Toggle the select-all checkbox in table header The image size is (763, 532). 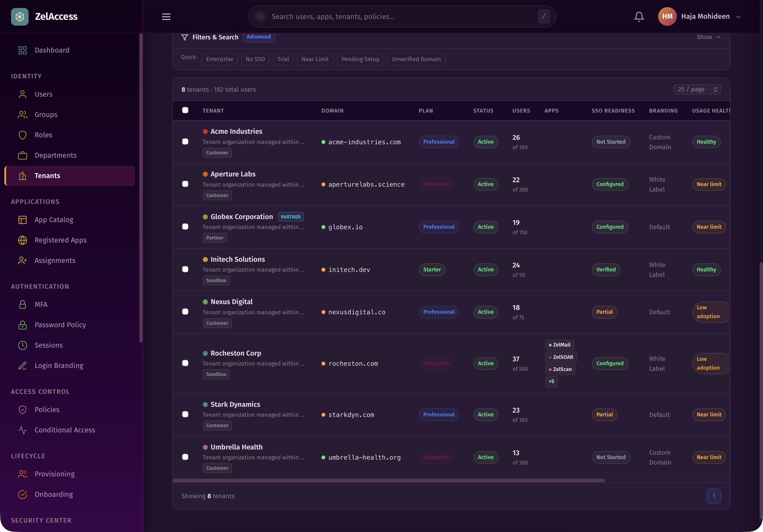[186, 110]
